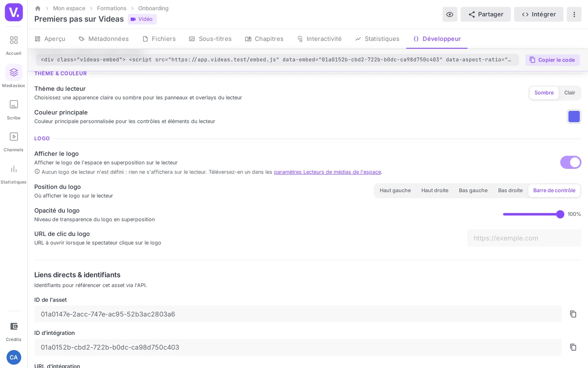This screenshot has width=588, height=368.
Task: Switch to the Interactivité tab
Action: [x=319, y=39]
